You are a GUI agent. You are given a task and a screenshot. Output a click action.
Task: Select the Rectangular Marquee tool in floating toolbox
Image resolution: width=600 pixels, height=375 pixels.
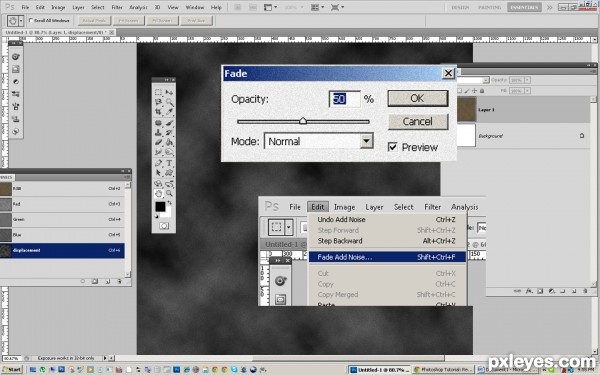point(158,92)
